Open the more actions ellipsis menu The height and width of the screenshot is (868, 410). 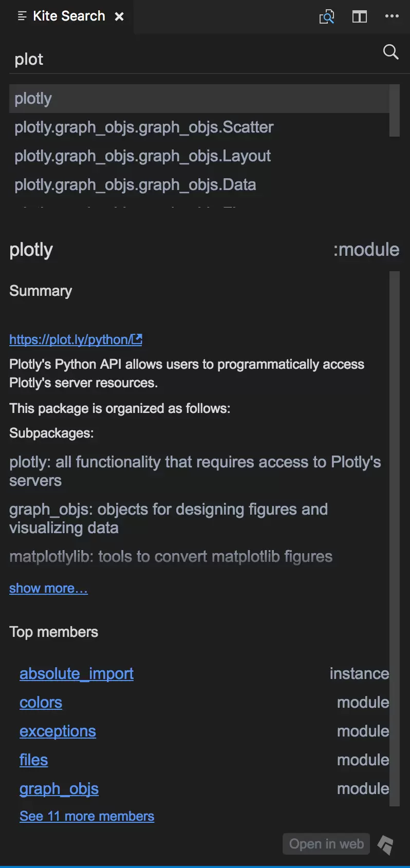pos(392,16)
